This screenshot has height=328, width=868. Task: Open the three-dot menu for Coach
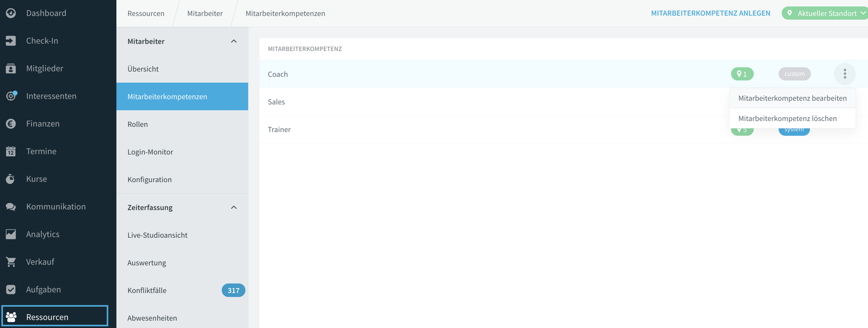tap(845, 74)
